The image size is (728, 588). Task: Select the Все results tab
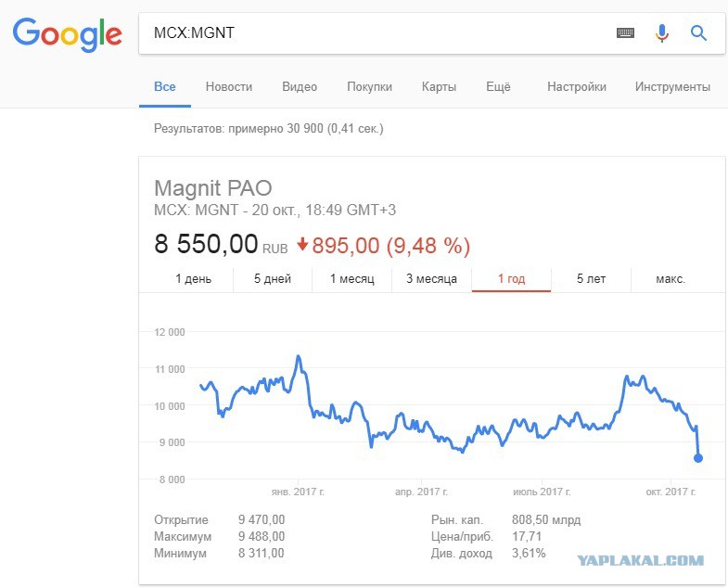coord(165,87)
